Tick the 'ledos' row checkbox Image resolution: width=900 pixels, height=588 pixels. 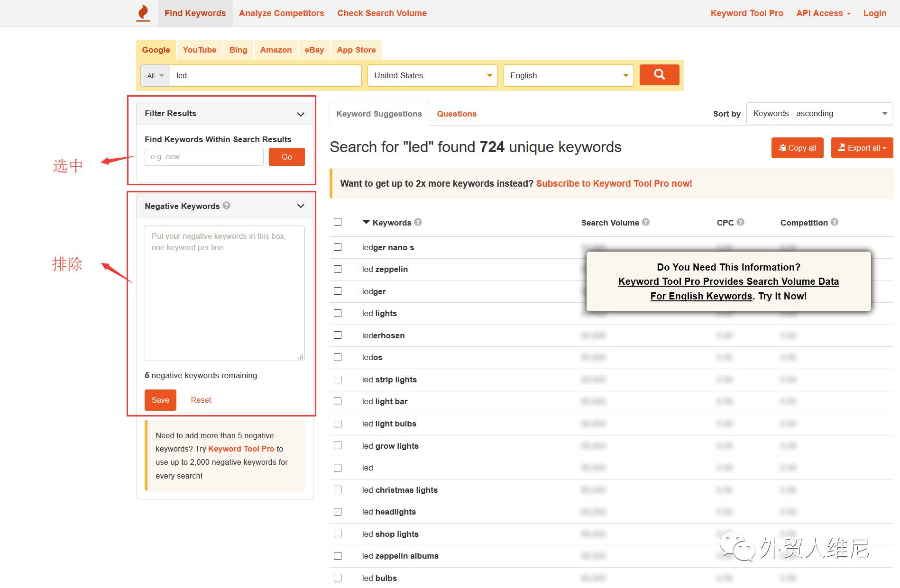coord(338,357)
